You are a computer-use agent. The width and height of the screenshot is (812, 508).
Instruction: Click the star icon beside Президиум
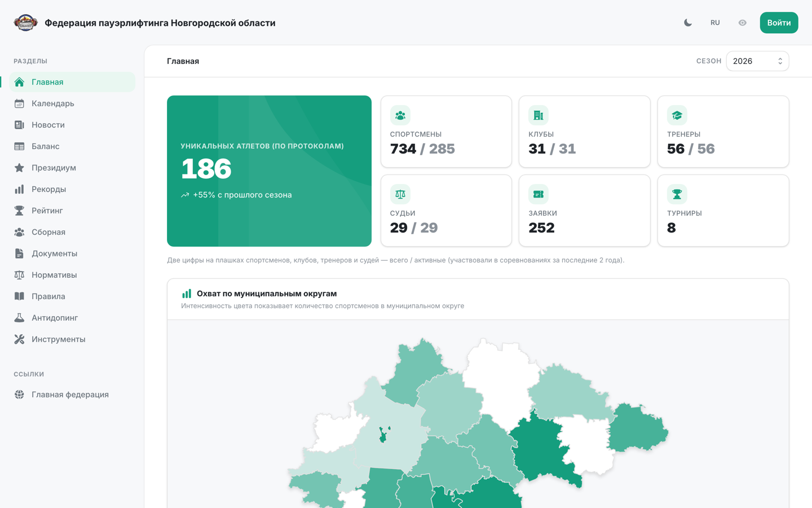pyautogui.click(x=19, y=168)
